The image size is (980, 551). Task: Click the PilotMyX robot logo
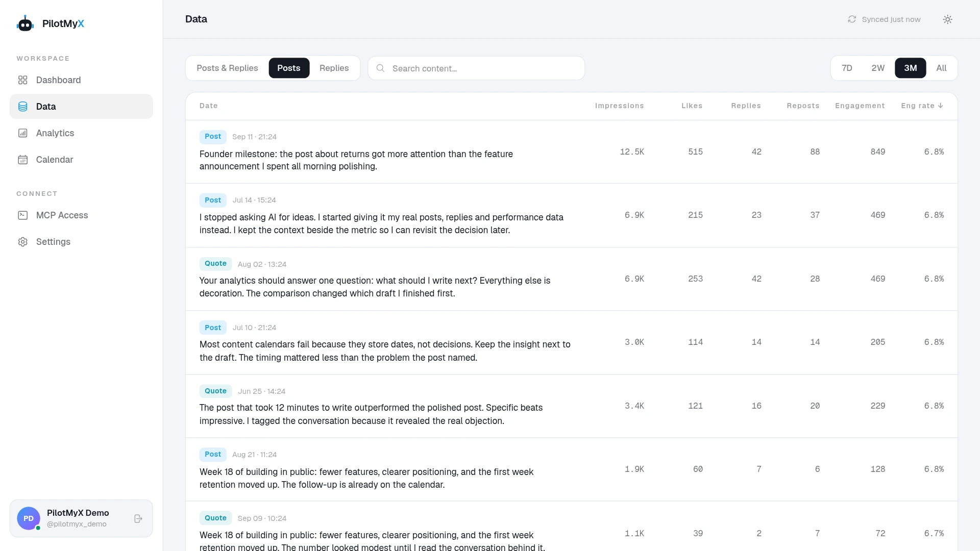point(25,23)
